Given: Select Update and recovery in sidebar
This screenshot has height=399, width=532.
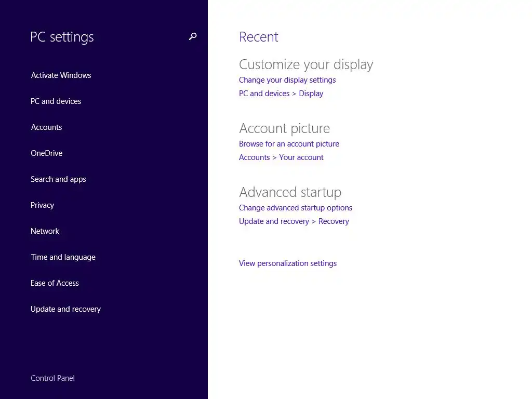Looking at the screenshot, I should click(66, 309).
